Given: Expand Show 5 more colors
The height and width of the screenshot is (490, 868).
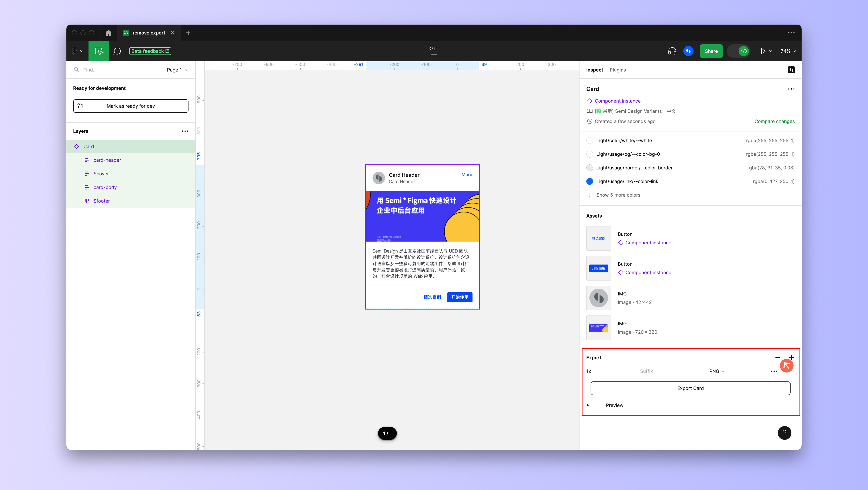Looking at the screenshot, I should click(x=618, y=195).
